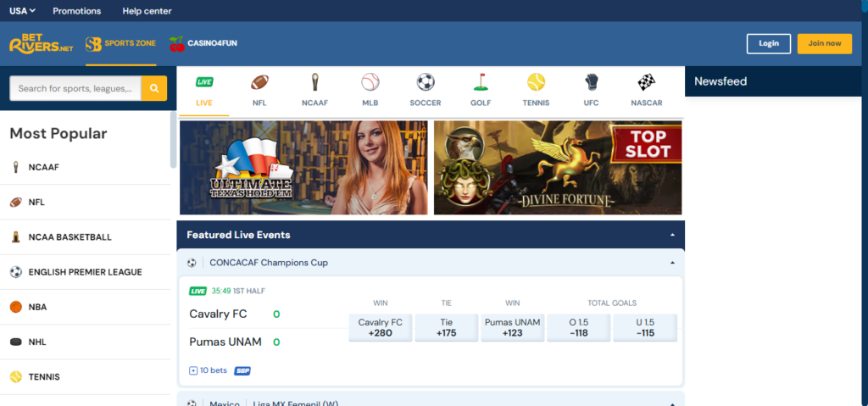Image resolution: width=868 pixels, height=406 pixels.
Task: Click the SGP badge under Cavalry FC match
Action: click(x=242, y=370)
